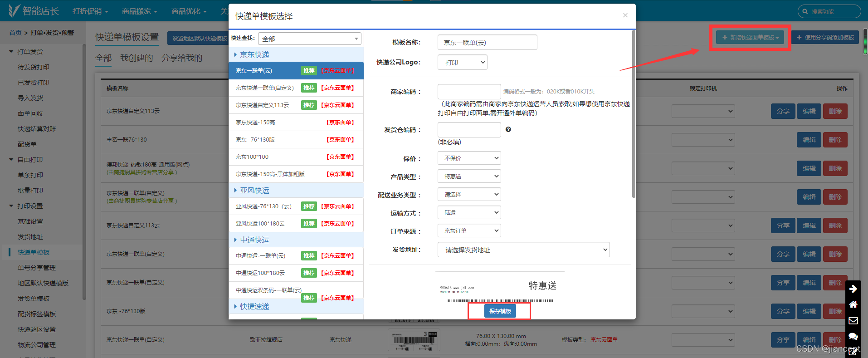Collapse the 打印设置 sidebar group

tap(11, 206)
